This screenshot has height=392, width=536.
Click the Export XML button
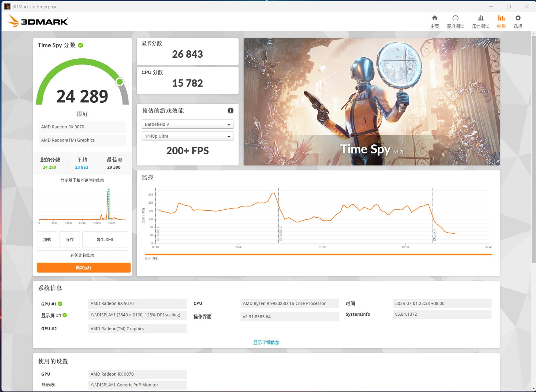(x=105, y=240)
